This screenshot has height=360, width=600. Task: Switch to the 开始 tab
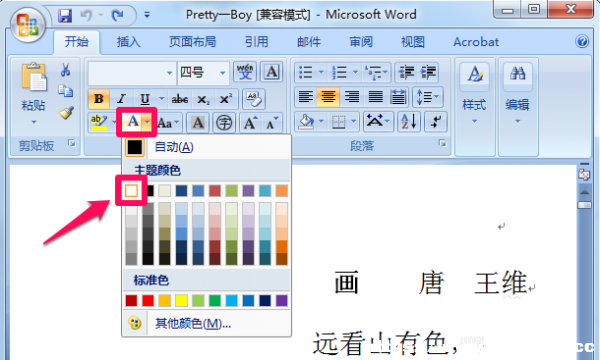point(77,42)
